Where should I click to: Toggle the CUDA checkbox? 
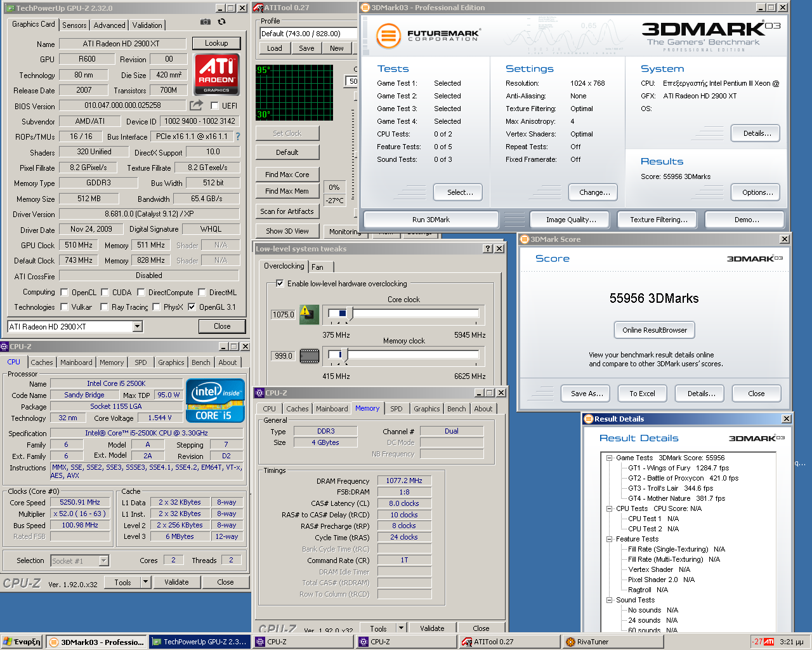[105, 293]
